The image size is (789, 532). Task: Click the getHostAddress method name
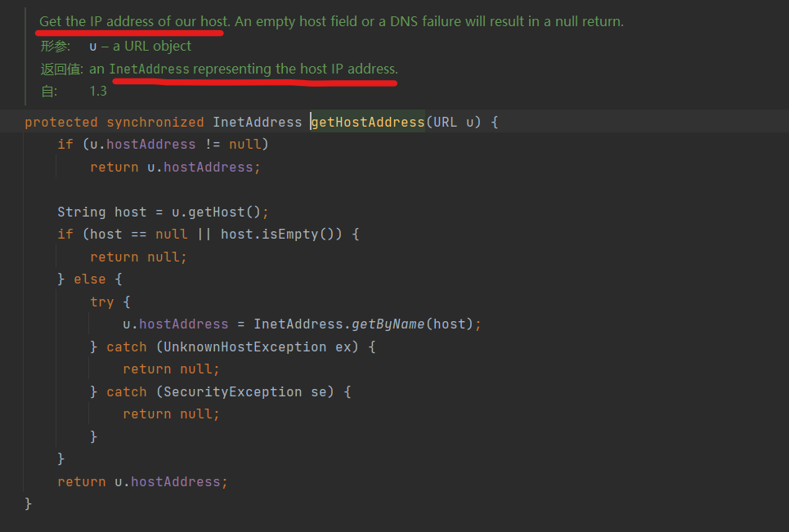pyautogui.click(x=368, y=122)
